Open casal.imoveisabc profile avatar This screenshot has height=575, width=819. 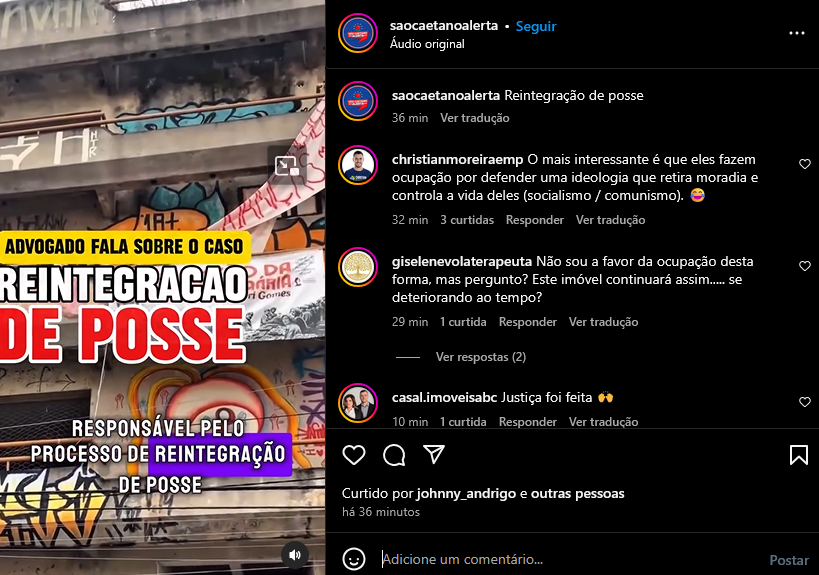click(x=358, y=403)
